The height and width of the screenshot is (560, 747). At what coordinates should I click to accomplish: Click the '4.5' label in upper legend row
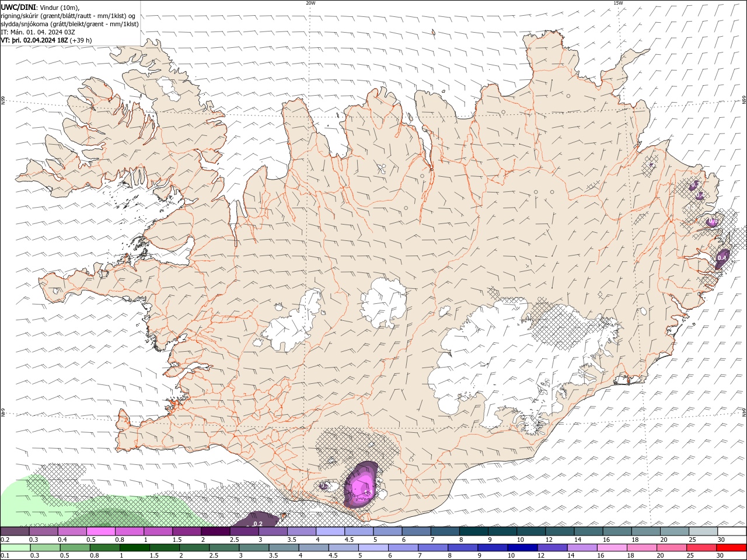349,540
